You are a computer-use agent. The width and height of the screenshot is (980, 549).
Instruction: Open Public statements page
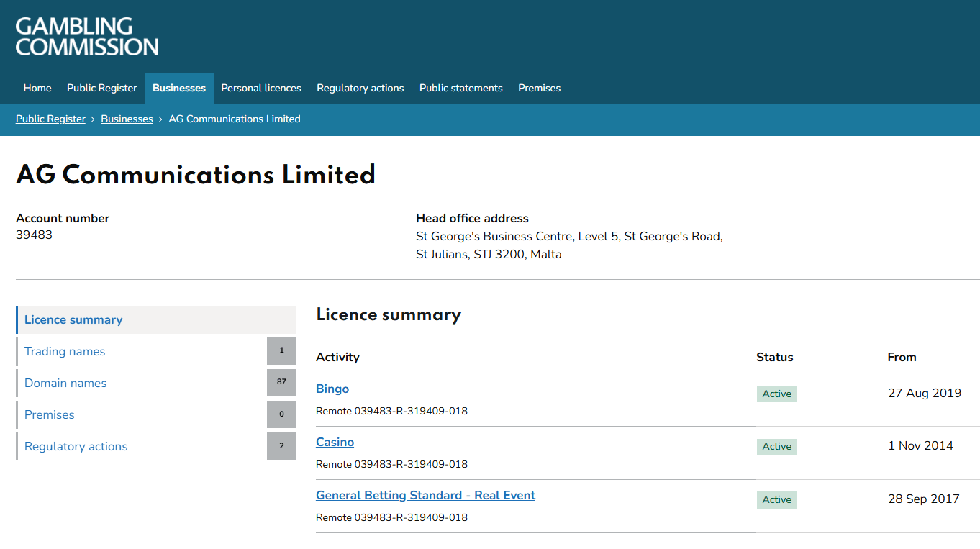click(461, 88)
